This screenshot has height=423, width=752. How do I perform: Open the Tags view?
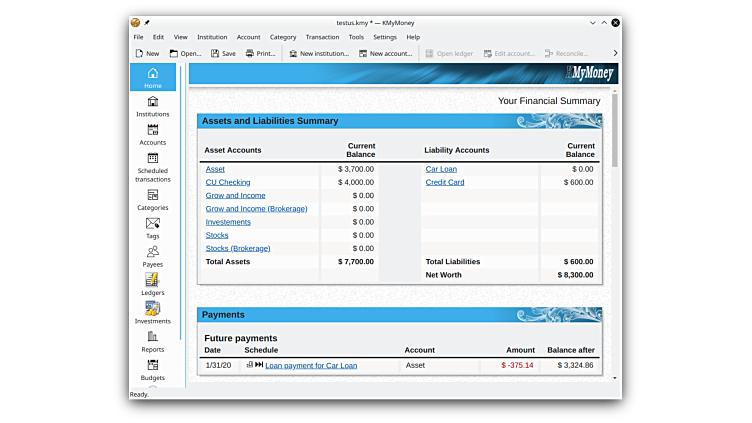pyautogui.click(x=152, y=228)
